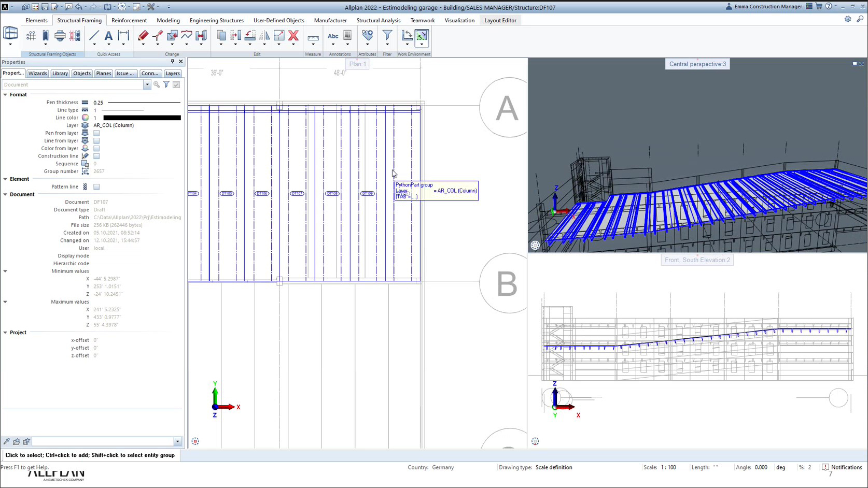Click the Angle 0.000 field in status bar
Screen dimensions: 868x488
click(x=761, y=467)
